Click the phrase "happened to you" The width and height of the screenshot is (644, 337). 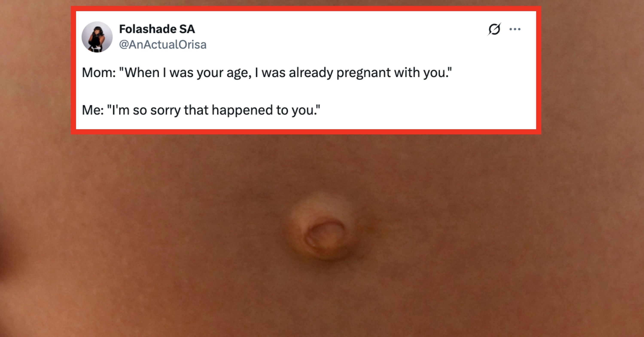(263, 110)
